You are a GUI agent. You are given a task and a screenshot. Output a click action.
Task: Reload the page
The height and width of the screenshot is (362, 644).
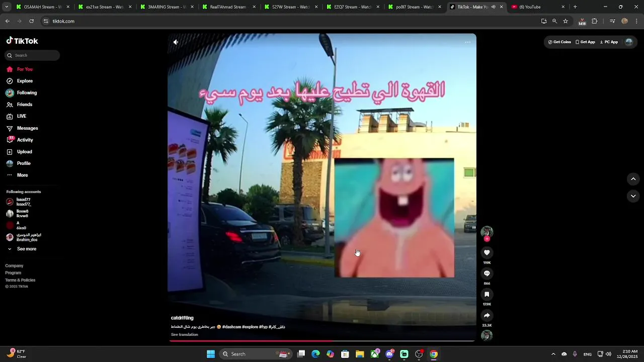pyautogui.click(x=32, y=21)
